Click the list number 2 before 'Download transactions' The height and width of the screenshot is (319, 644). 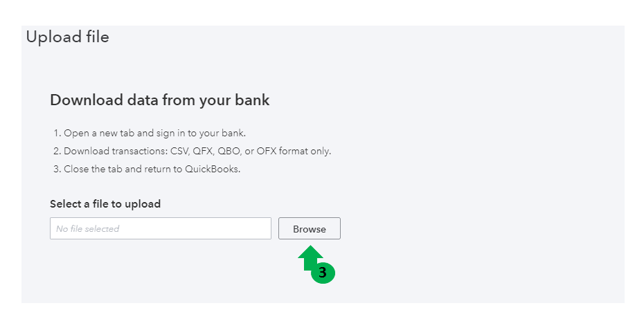point(57,152)
